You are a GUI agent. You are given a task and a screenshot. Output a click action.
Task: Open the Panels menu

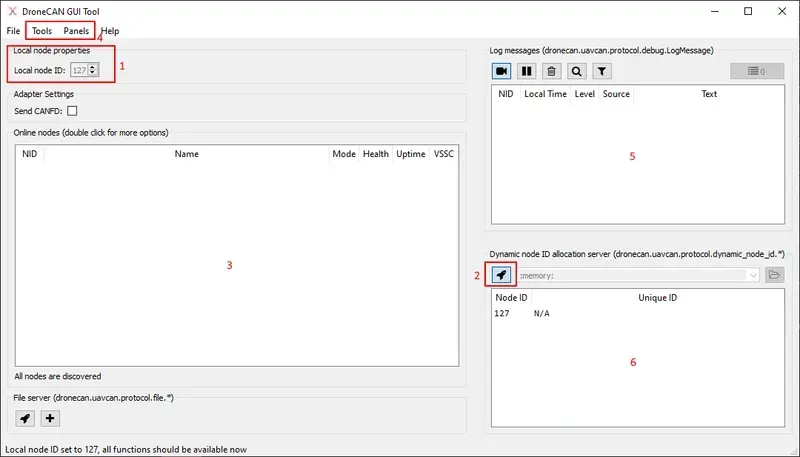coord(76,31)
